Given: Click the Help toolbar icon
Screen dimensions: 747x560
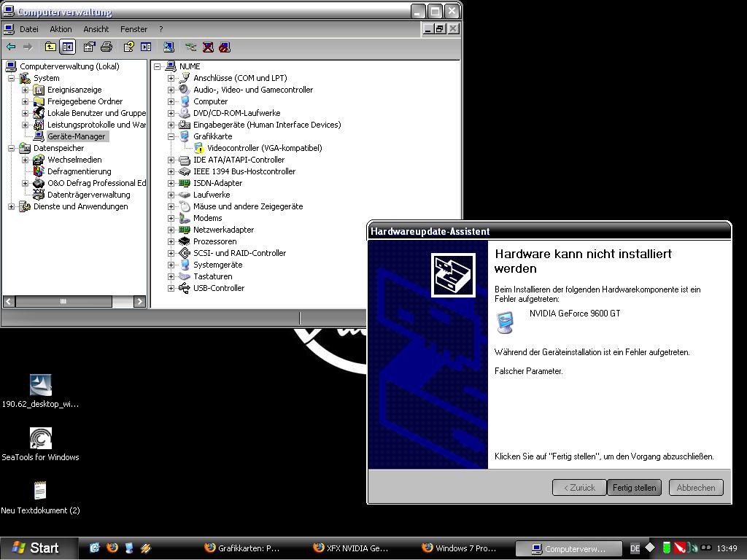Looking at the screenshot, I should click(x=128, y=47).
